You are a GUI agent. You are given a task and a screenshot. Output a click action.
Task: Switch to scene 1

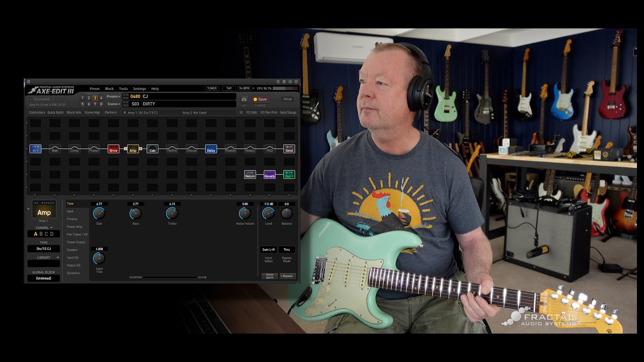coord(83,98)
